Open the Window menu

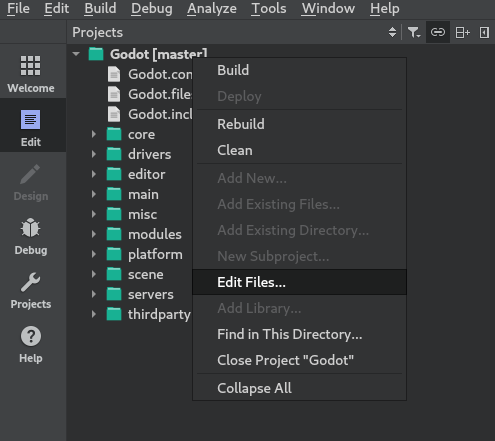pyautogui.click(x=328, y=8)
